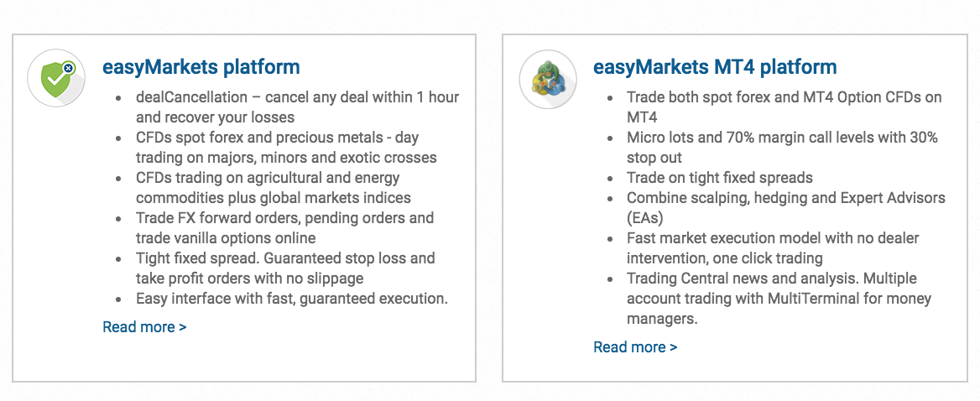Click the MetaTrader 4 platform logo icon
The image size is (980, 401).
548,80
